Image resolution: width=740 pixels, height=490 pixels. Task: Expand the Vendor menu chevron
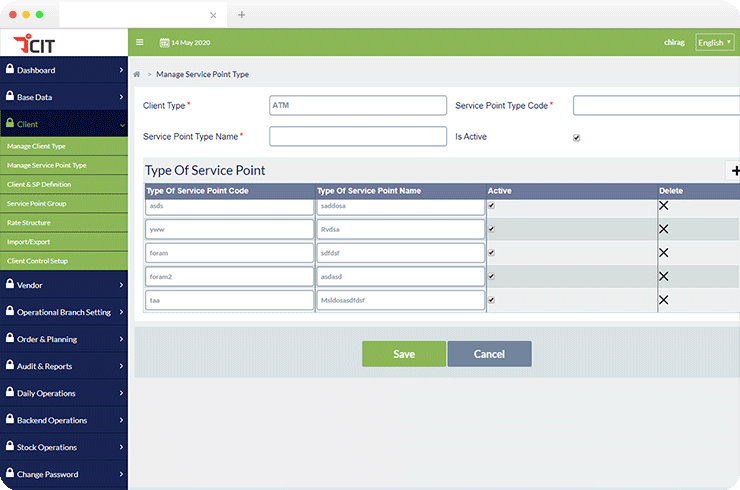[x=121, y=285]
